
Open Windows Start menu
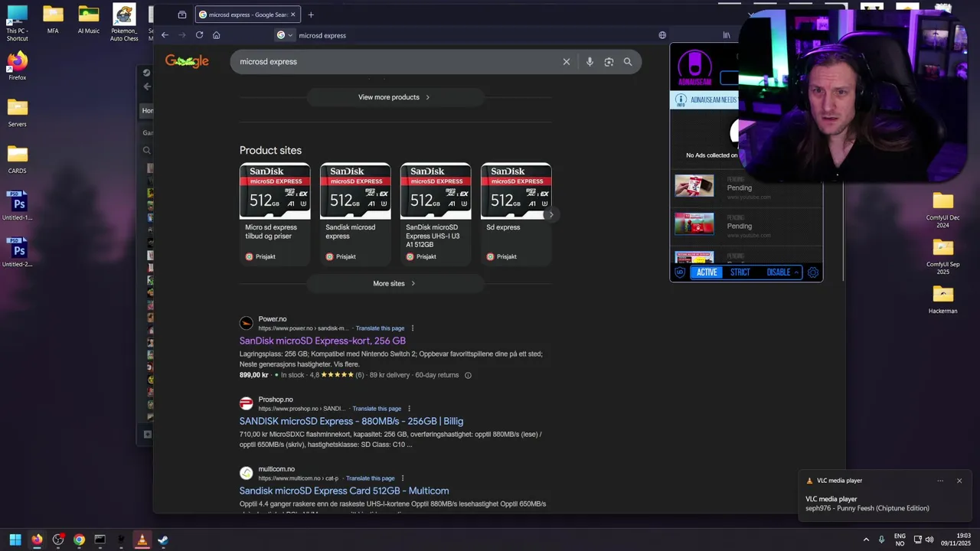point(15,540)
